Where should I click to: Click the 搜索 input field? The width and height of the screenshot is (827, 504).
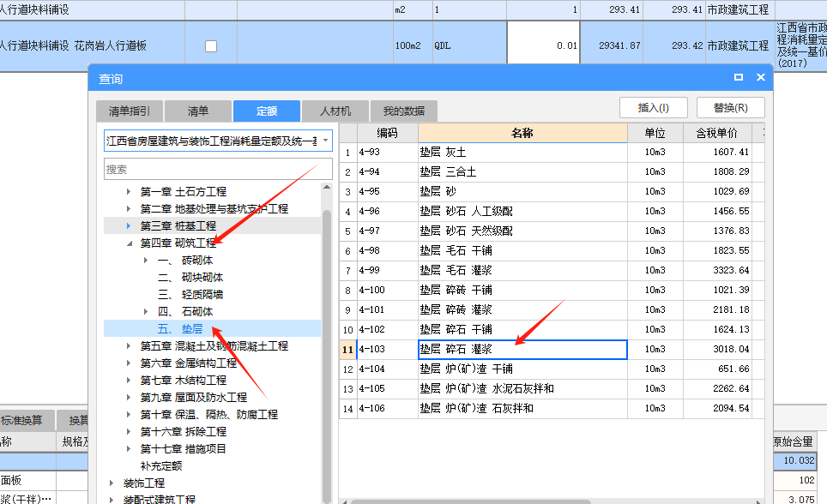[219, 169]
